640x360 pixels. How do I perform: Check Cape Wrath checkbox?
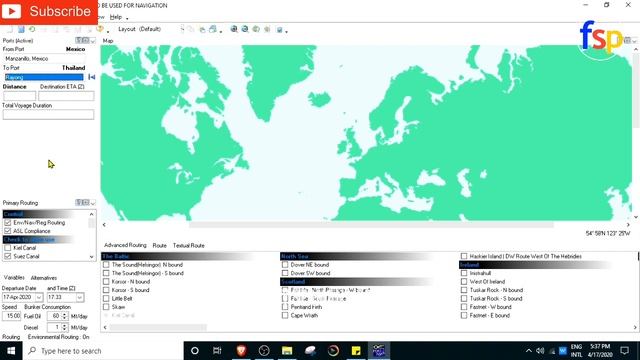click(285, 316)
